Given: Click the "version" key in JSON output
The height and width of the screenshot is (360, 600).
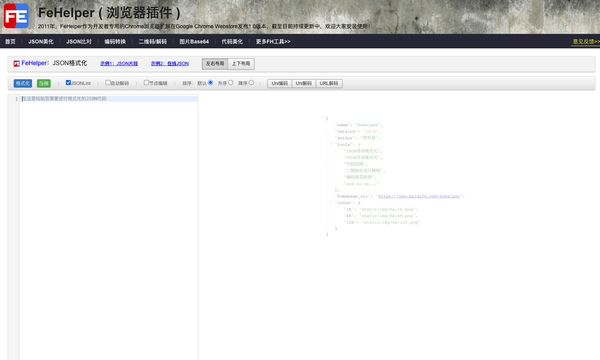Looking at the screenshot, I should click(x=346, y=131).
